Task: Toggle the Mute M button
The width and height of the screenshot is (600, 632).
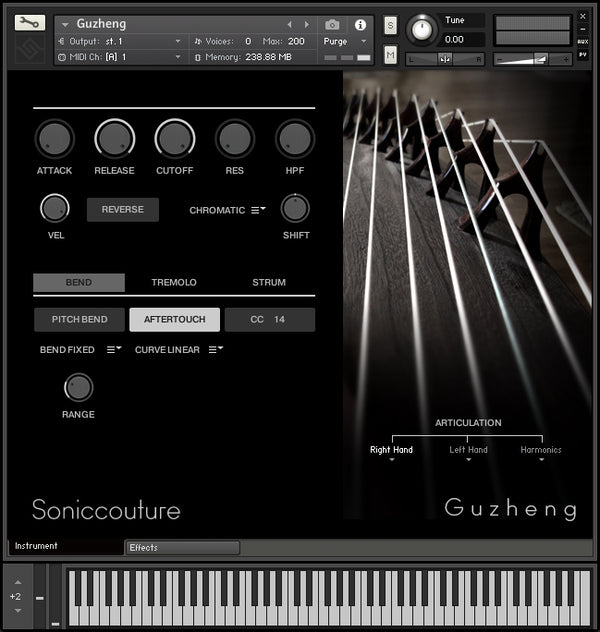Action: pos(390,54)
